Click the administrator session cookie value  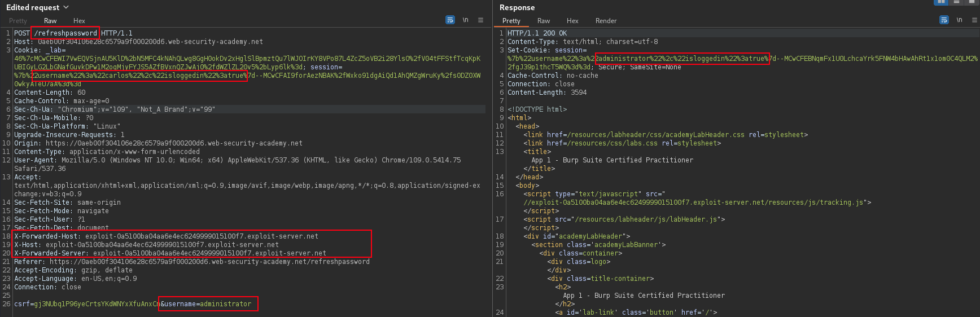(x=682, y=59)
